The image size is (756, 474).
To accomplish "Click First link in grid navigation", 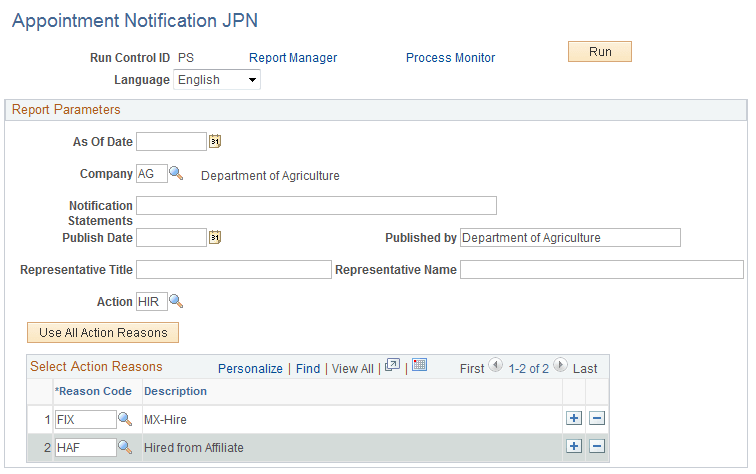I will pos(472,369).
